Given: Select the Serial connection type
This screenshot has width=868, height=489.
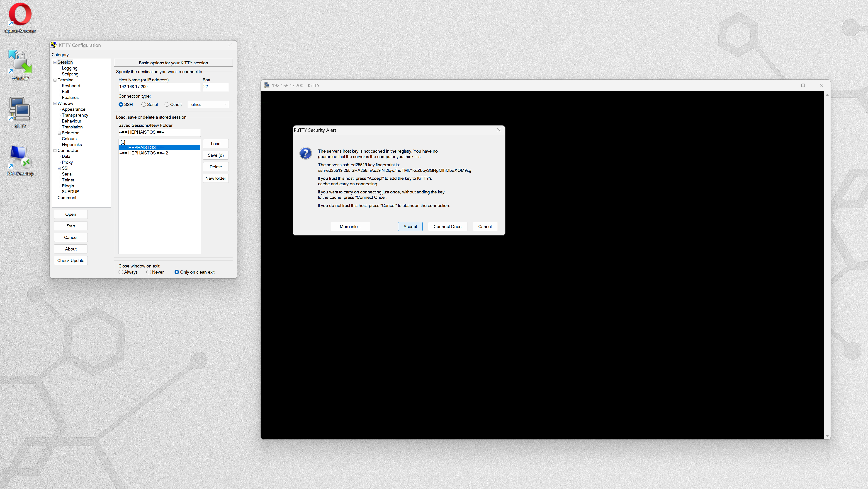Looking at the screenshot, I should [x=144, y=105].
